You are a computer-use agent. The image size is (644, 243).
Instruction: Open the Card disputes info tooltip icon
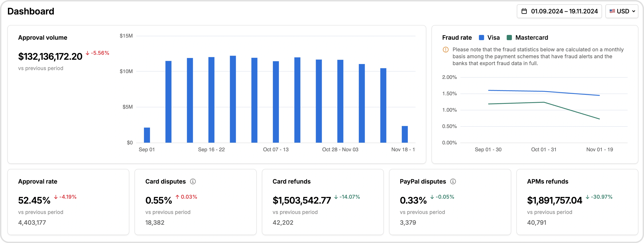click(193, 182)
